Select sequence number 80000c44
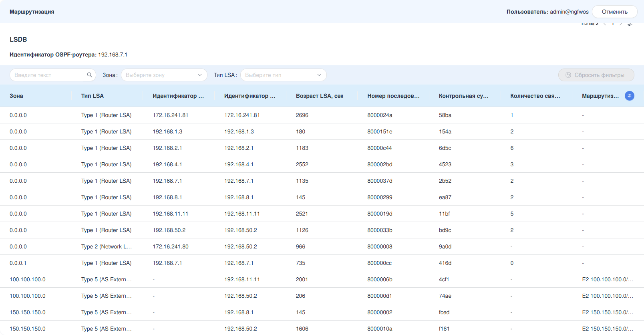644x335 pixels. pyautogui.click(x=380, y=148)
